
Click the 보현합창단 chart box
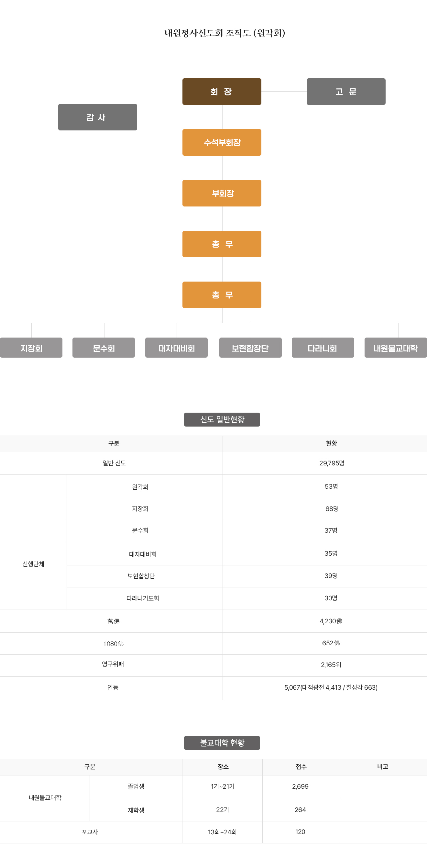[x=250, y=348]
